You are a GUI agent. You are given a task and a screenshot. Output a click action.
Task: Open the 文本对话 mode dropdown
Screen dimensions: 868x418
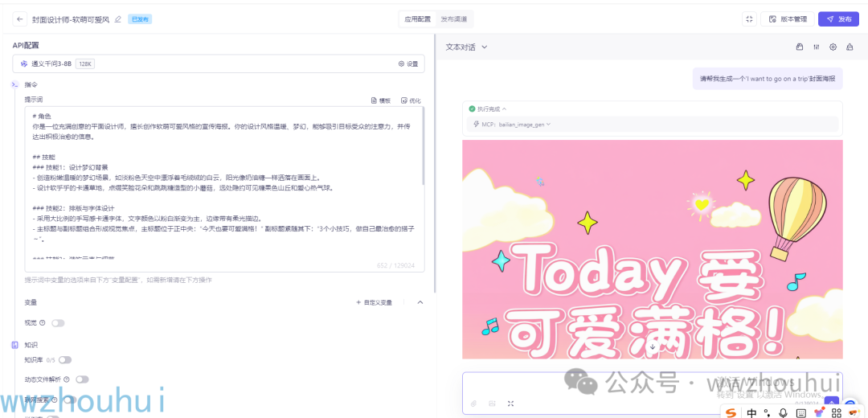[x=467, y=47]
